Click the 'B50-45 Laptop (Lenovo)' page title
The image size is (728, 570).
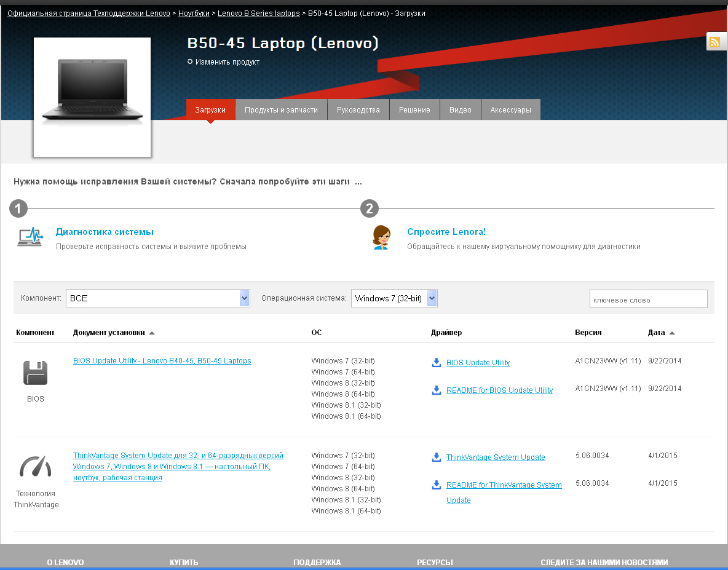click(x=283, y=42)
